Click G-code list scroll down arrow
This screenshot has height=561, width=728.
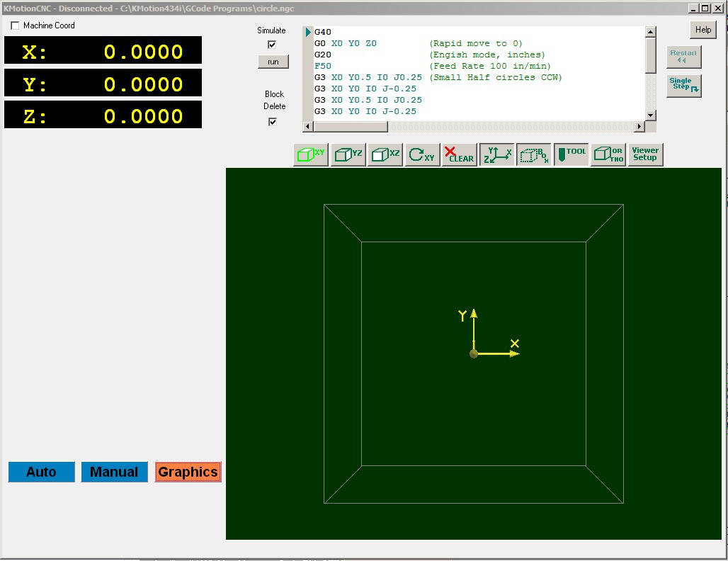tap(650, 115)
